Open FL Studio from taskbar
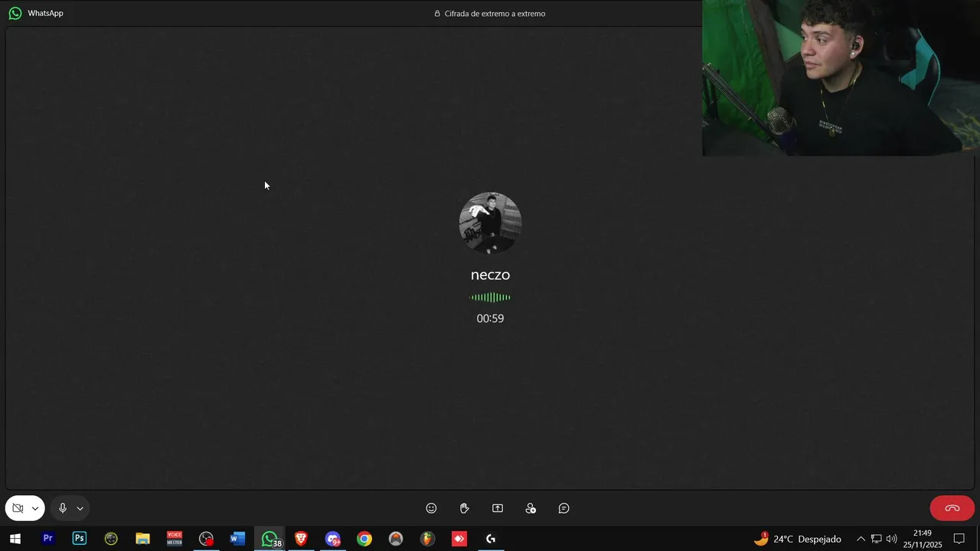 tap(427, 539)
